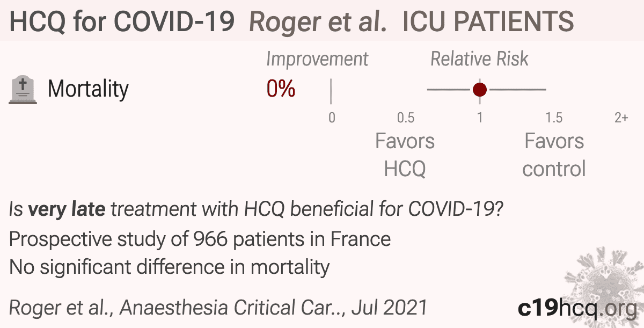Click the 966 patients in France line
644x328 pixels.
(x=200, y=239)
